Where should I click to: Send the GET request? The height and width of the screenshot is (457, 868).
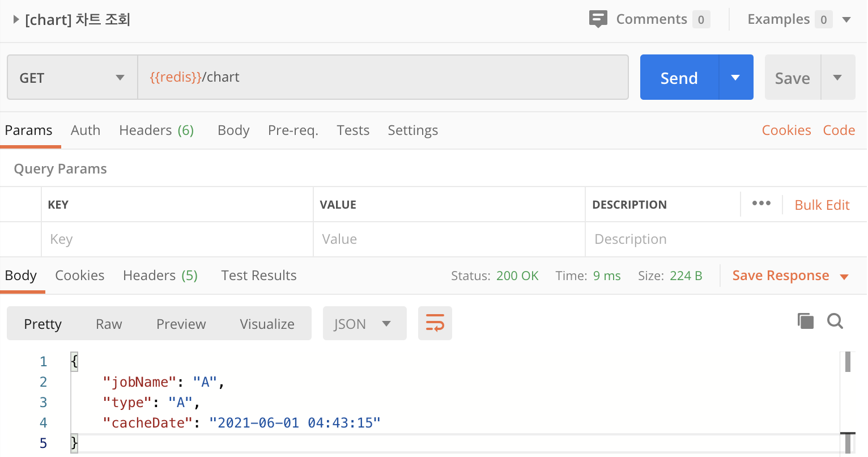(x=679, y=77)
